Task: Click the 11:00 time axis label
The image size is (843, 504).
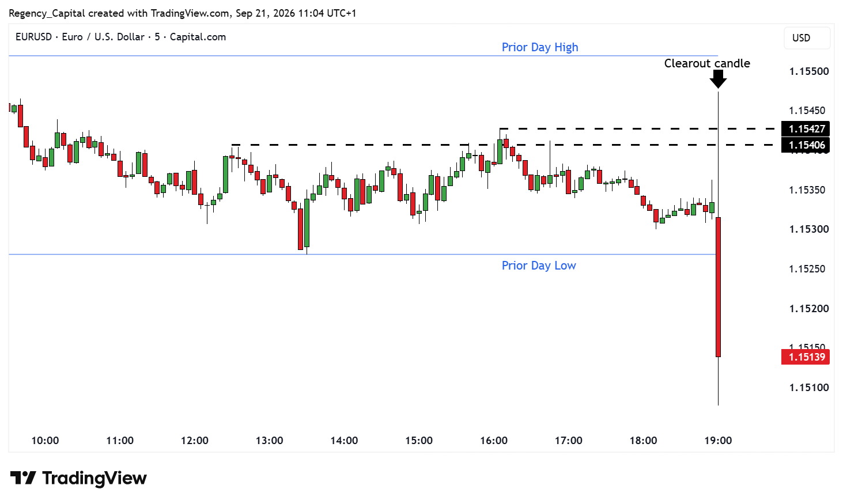Action: 120,441
